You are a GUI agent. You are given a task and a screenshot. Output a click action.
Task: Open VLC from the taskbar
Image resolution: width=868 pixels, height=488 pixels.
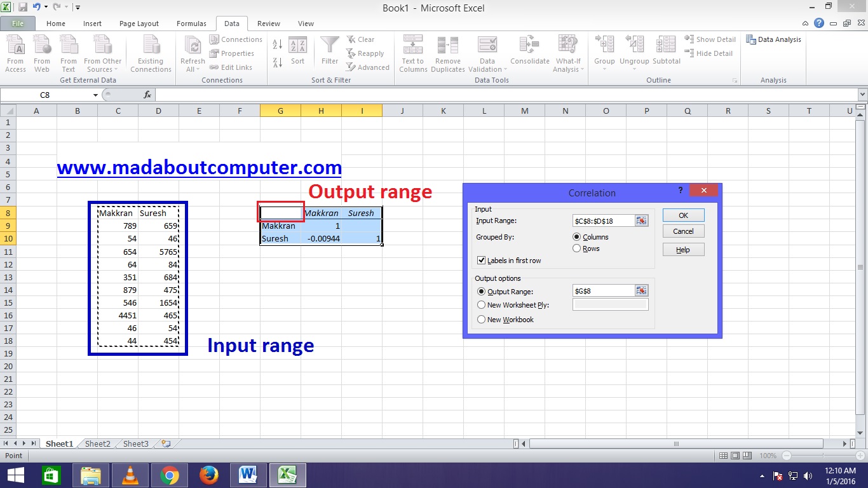pyautogui.click(x=130, y=475)
